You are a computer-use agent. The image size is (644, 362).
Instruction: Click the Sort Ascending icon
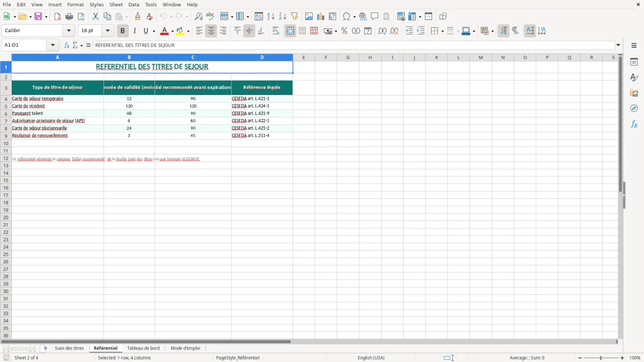271,17
